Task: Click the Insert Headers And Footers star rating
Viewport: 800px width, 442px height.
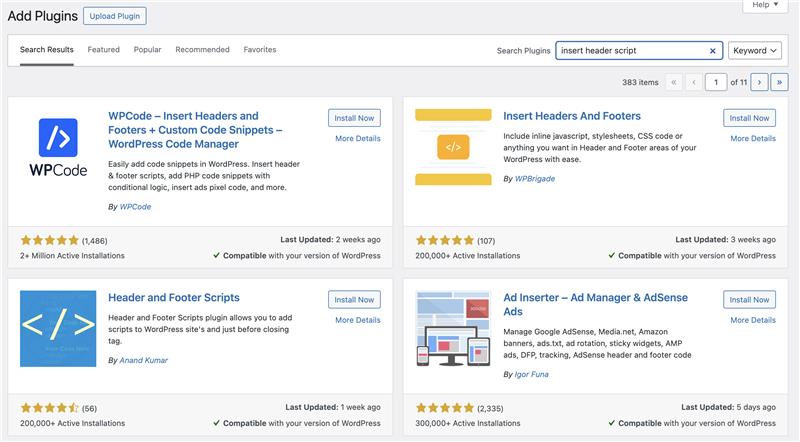Action: 445,240
